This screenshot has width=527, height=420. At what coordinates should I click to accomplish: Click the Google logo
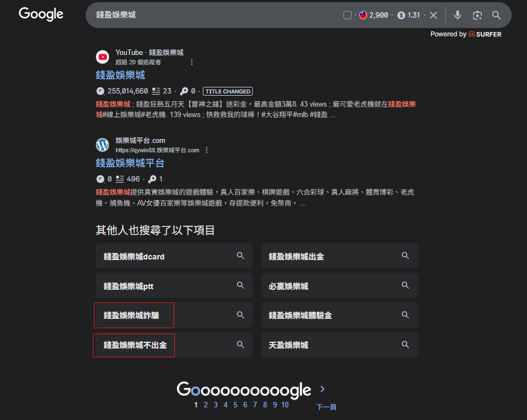point(41,14)
